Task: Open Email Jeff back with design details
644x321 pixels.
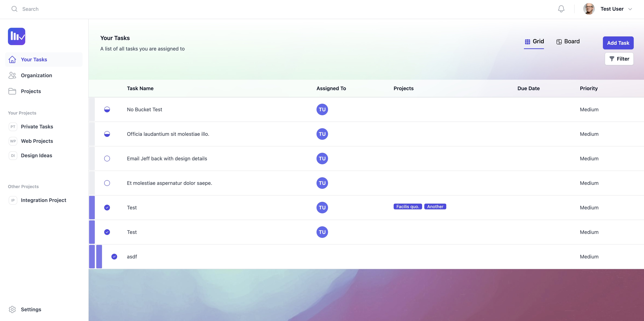Action: (x=167, y=159)
